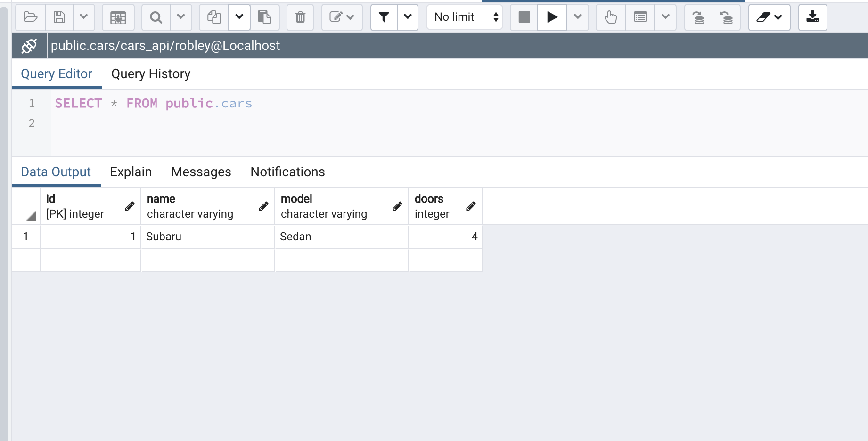This screenshot has width=868, height=441.
Task: Rollback the current transaction
Action: coord(726,17)
